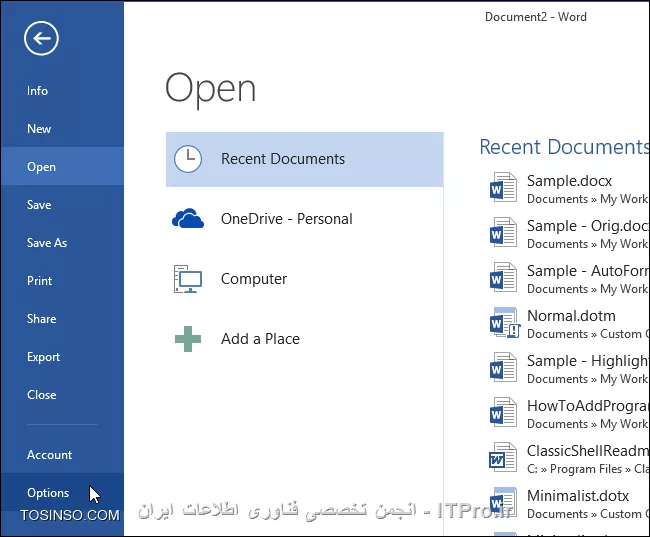This screenshot has width=650, height=537.
Task: Select the Recent Documents place
Action: pyautogui.click(x=305, y=159)
